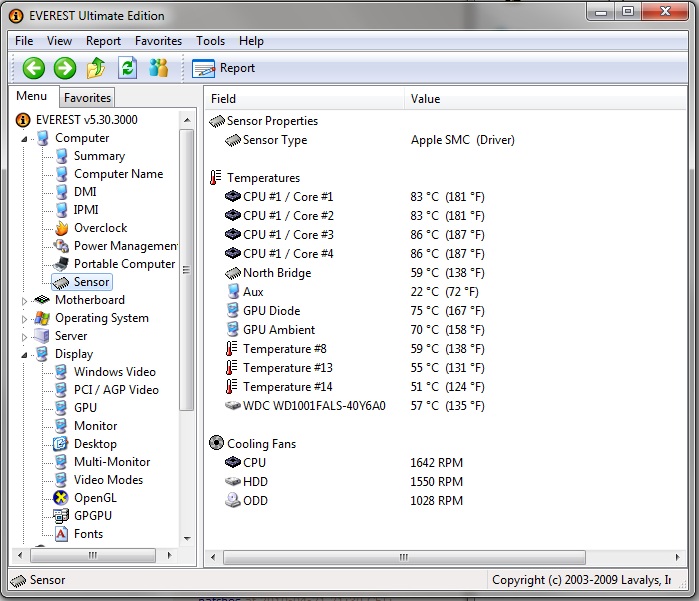Open the Power Management icon
Screen dimensions: 699x601
[x=62, y=246]
